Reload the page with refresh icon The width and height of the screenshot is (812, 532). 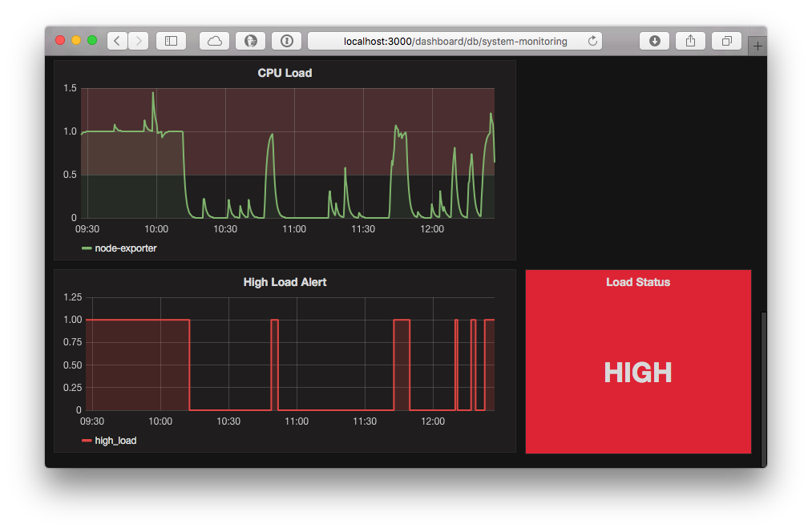pos(592,41)
